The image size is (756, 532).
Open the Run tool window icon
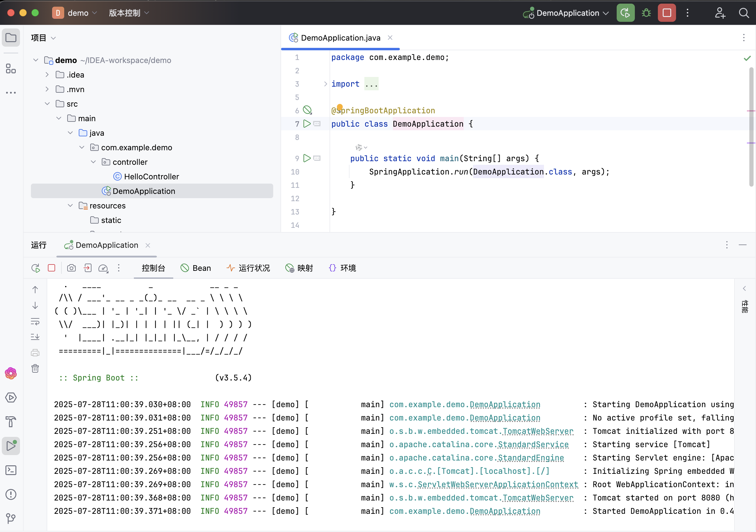[11, 446]
